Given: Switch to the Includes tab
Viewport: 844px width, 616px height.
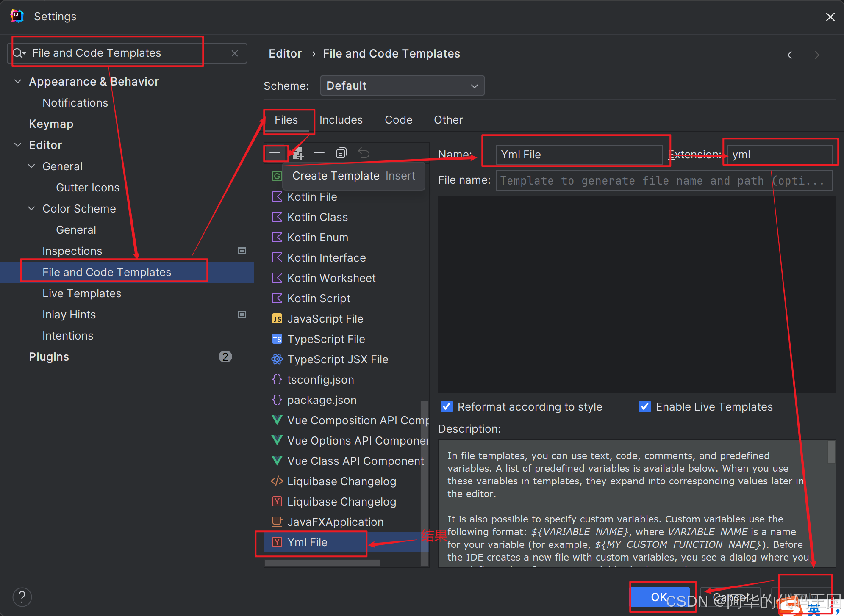Looking at the screenshot, I should [341, 120].
